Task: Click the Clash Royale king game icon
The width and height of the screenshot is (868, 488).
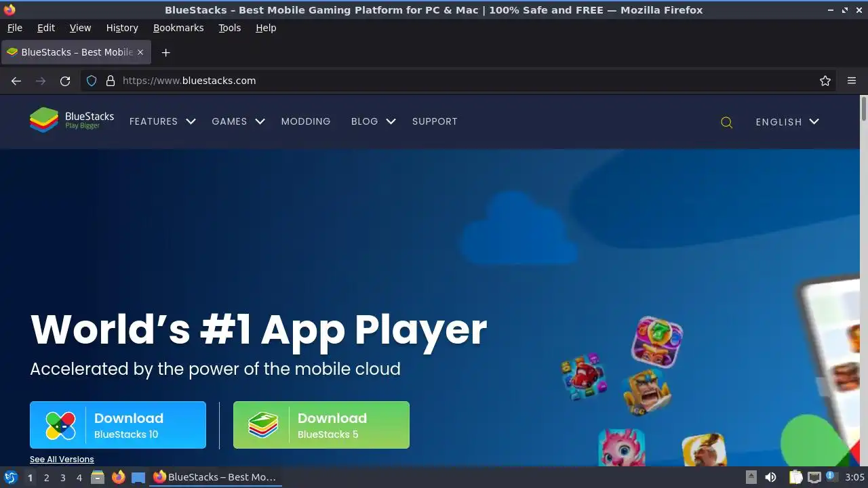Action: coord(647,392)
